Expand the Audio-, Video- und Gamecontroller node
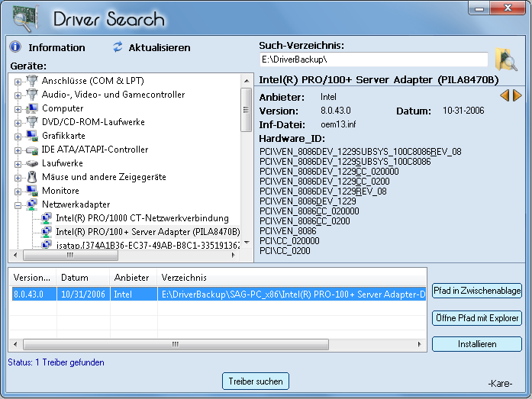Viewport: 532px width, 399px height. (18, 95)
